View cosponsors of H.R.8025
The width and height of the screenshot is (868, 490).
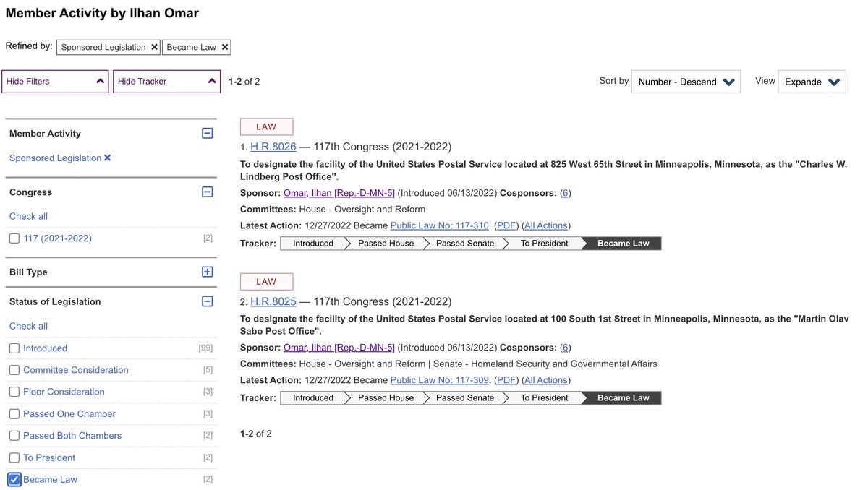[565, 347]
